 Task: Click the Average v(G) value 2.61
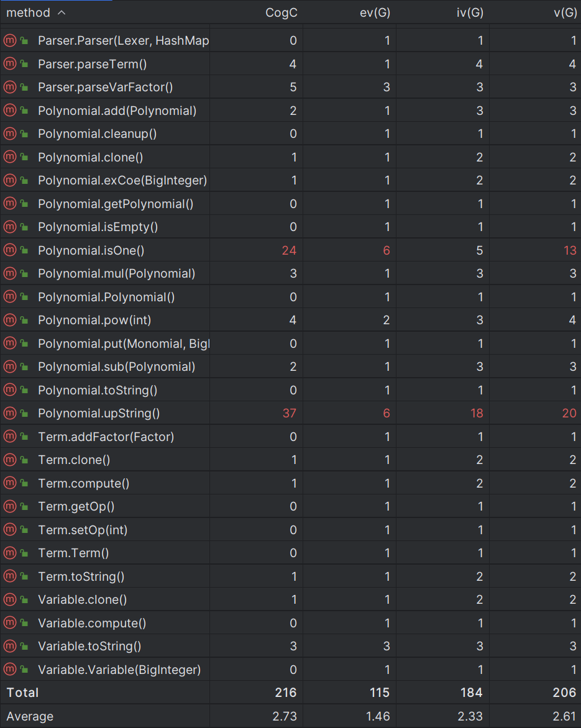[564, 716]
